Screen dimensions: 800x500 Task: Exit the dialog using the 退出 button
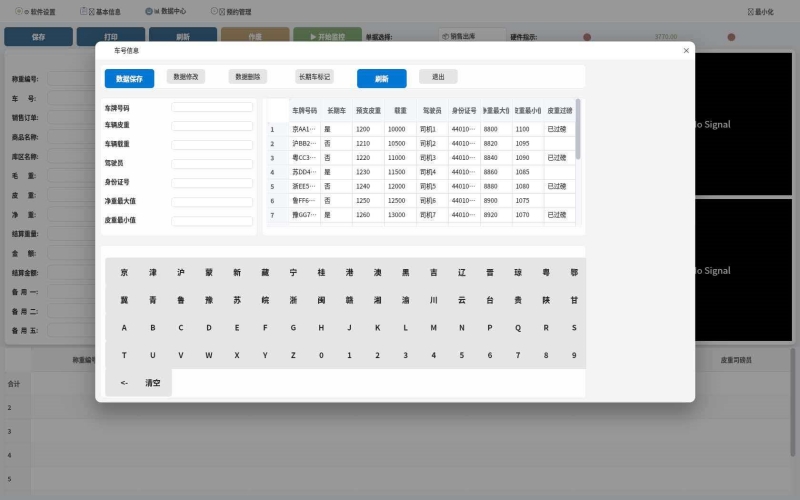tap(438, 76)
